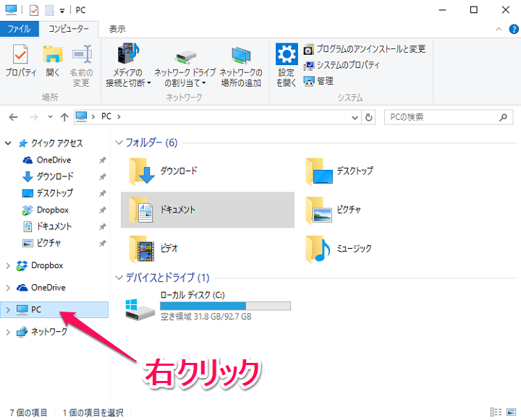Select the ローカル ディスク (C:) drive icon
The image size is (521, 420).
click(140, 309)
